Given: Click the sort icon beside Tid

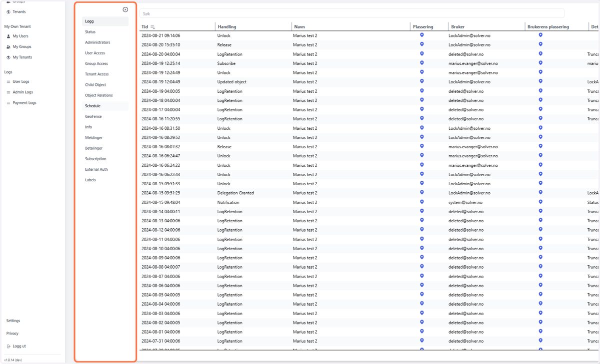Looking at the screenshot, I should (x=153, y=27).
